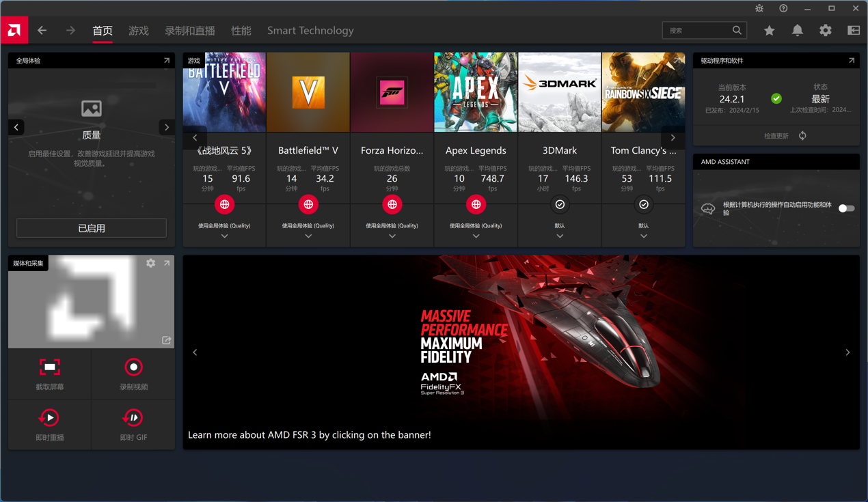Click the AMD logo home icon

point(14,31)
